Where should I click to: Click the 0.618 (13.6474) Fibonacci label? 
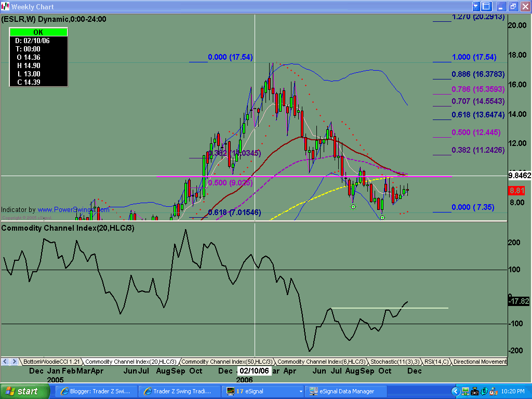(478, 115)
